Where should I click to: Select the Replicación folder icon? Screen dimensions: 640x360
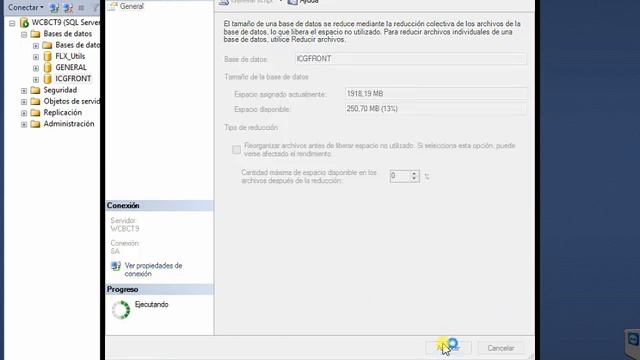pyautogui.click(x=36, y=113)
